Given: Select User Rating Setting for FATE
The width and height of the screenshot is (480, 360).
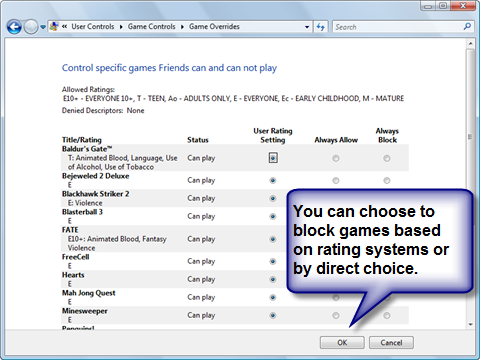Looking at the screenshot, I should coord(273,239).
